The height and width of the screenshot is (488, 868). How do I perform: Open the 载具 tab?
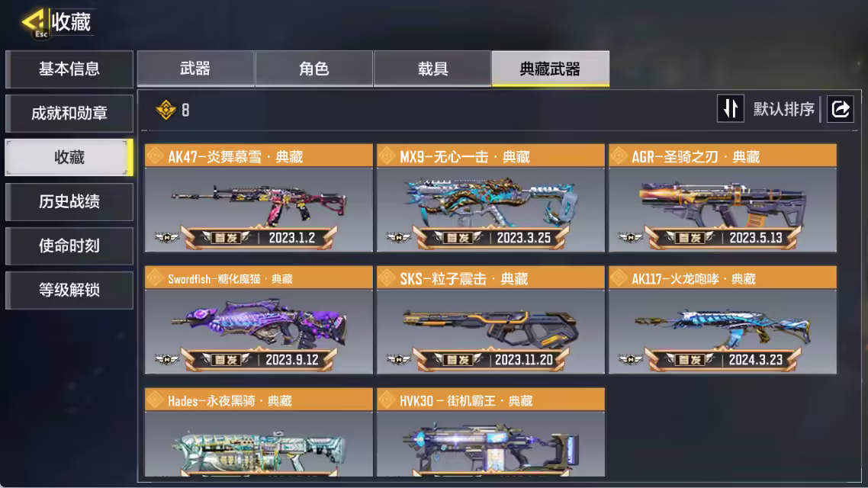[x=432, y=69]
